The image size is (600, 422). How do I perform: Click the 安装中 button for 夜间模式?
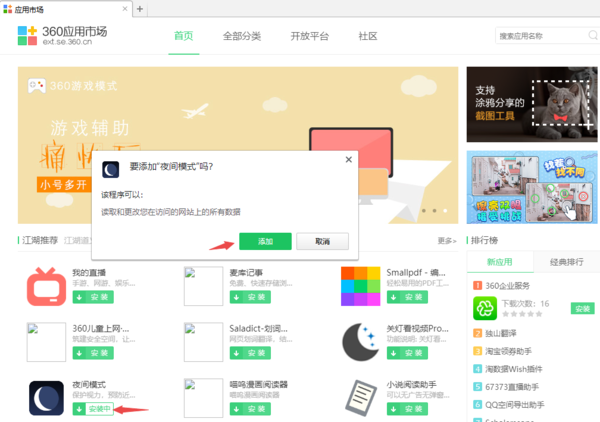tap(93, 409)
